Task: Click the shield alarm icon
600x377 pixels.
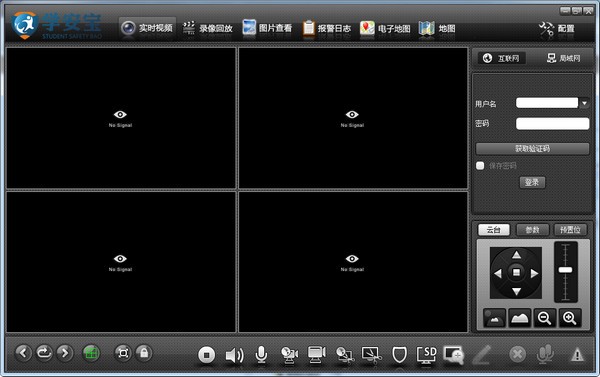Action: point(399,355)
